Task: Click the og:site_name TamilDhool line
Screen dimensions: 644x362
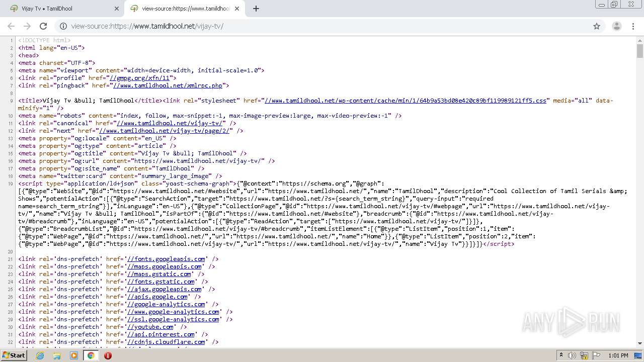Action: point(112,168)
